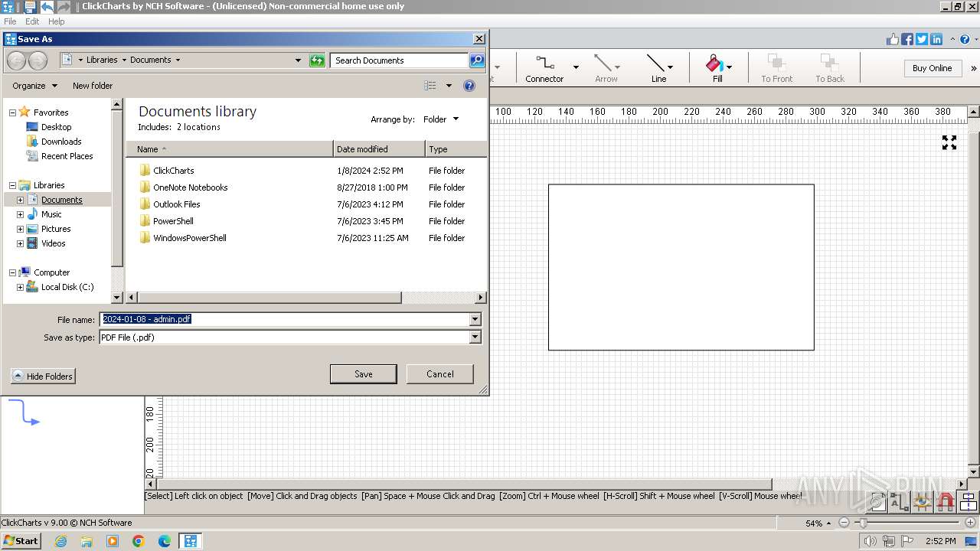Click the elbow connector shape in panel

click(24, 412)
